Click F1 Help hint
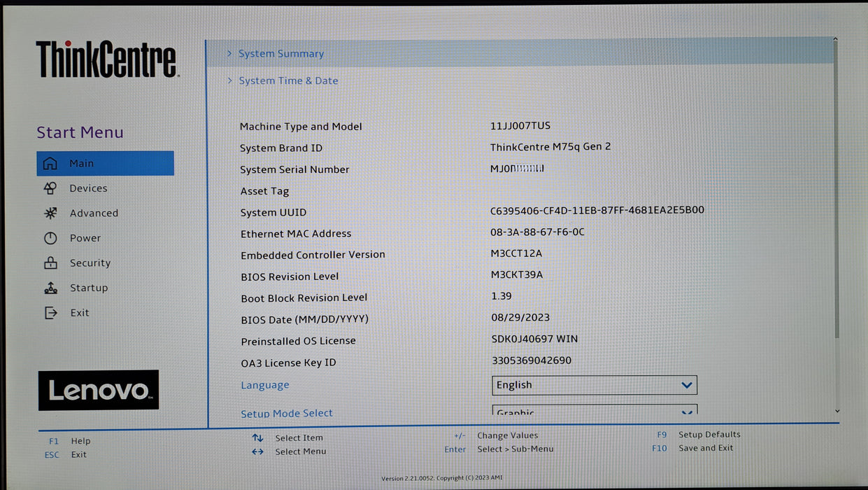Screen dimensions: 868x490 [70, 441]
